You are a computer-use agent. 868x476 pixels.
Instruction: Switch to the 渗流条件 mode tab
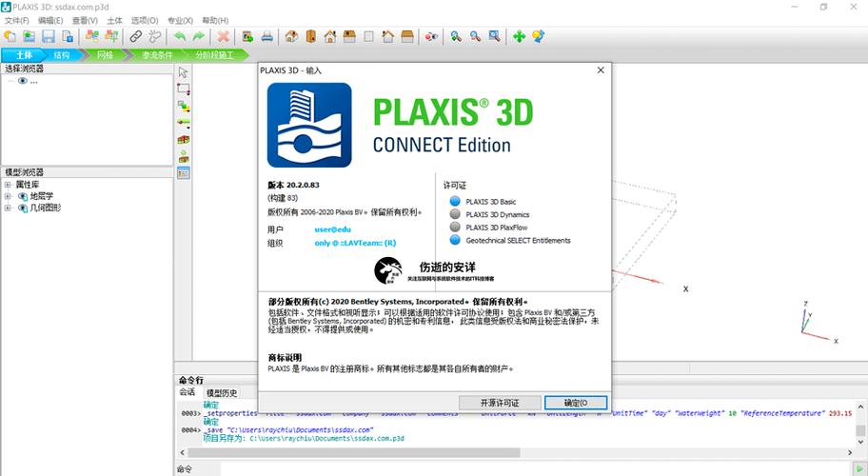click(x=157, y=55)
